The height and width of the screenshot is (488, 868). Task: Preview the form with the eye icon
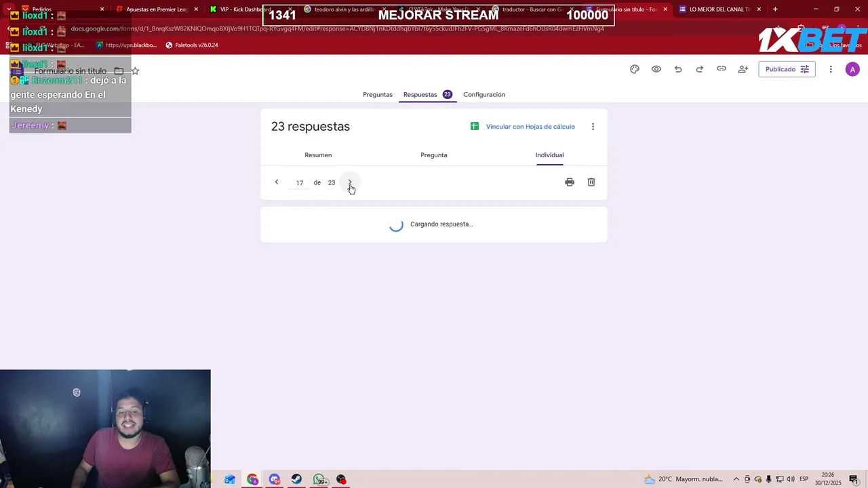pyautogui.click(x=656, y=69)
